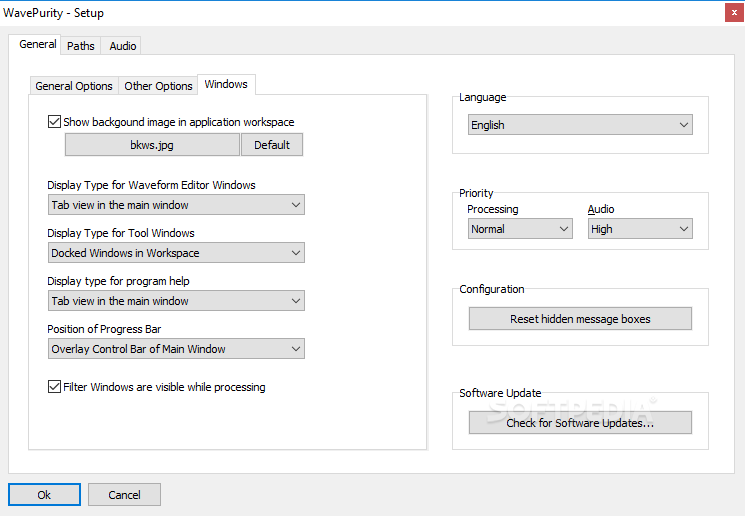Open Display type for program help dropdown
This screenshot has height=516, width=745.
tap(176, 301)
